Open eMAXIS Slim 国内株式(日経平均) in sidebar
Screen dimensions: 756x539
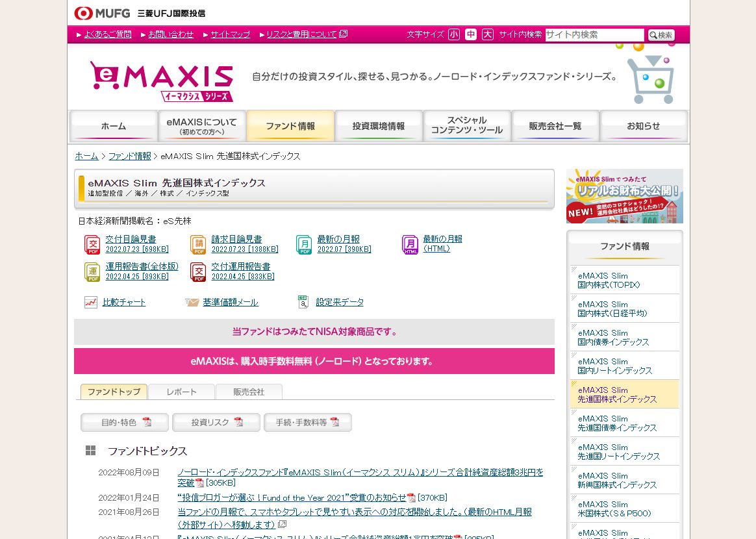click(624, 308)
